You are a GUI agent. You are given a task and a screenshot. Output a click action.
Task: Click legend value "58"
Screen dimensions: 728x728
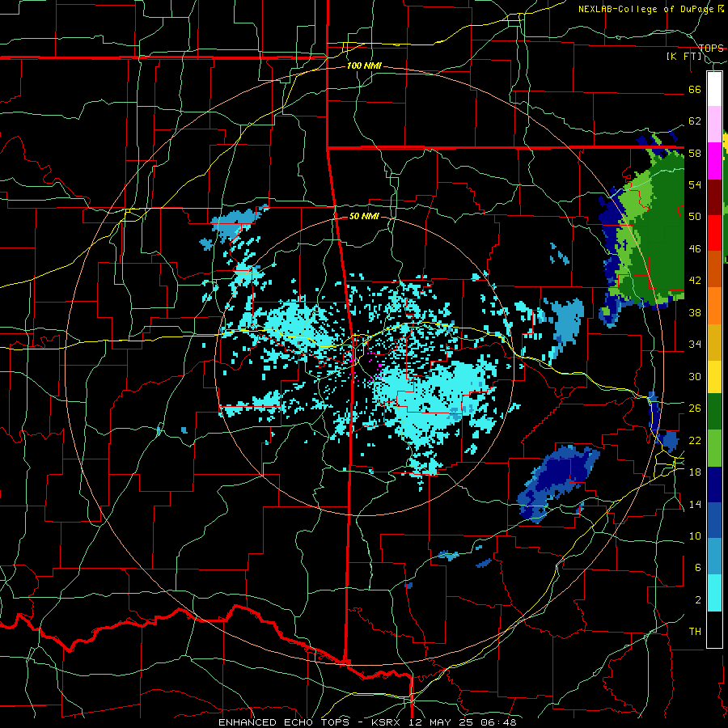pos(695,153)
